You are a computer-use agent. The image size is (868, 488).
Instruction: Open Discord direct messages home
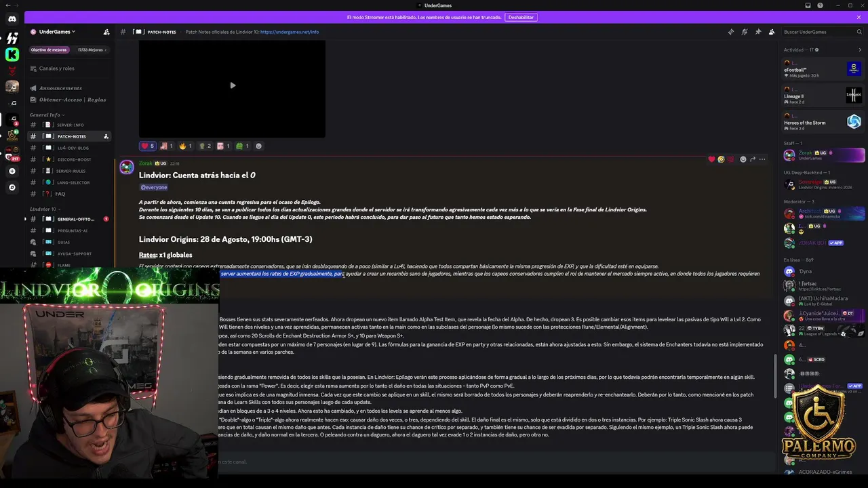12,19
